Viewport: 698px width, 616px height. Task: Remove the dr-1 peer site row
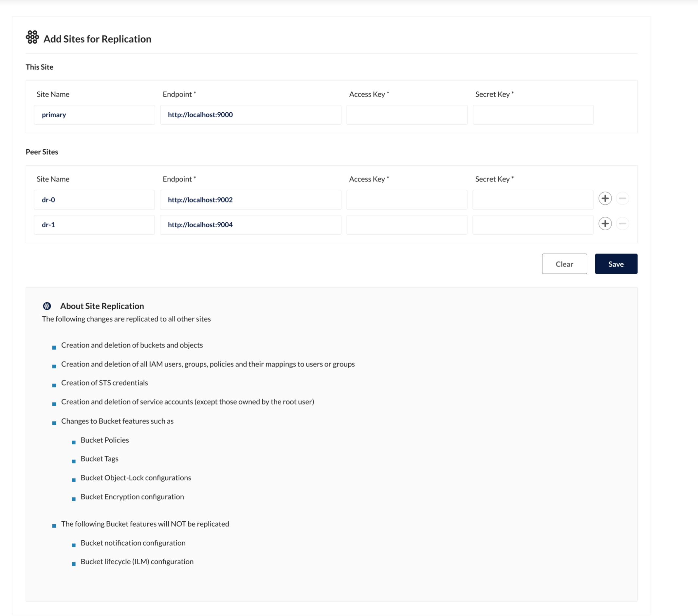[x=622, y=224]
